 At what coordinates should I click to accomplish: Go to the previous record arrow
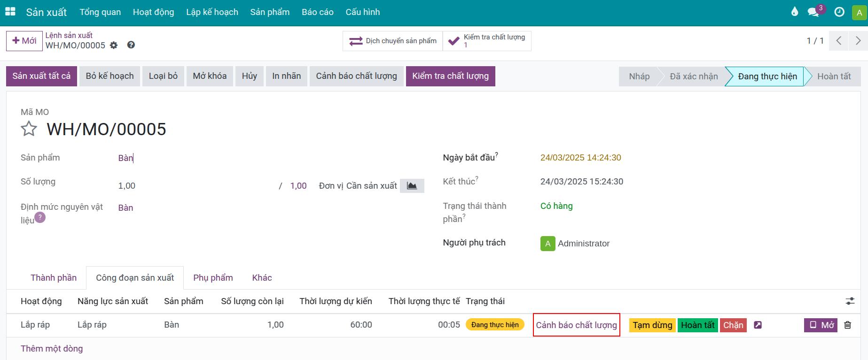[839, 40]
